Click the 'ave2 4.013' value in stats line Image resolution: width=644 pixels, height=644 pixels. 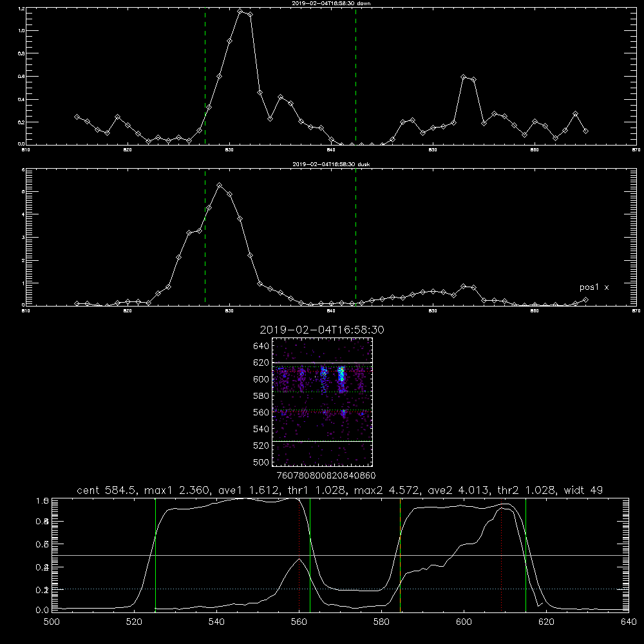point(459,490)
